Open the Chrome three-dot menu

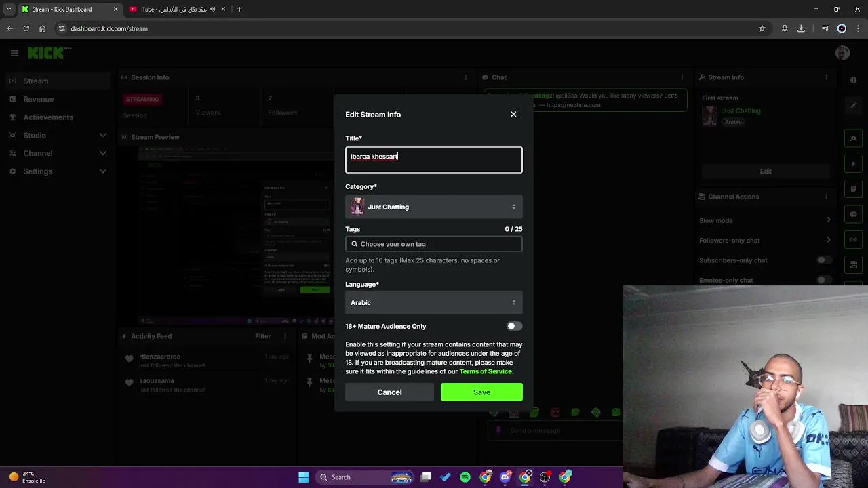pyautogui.click(x=858, y=28)
